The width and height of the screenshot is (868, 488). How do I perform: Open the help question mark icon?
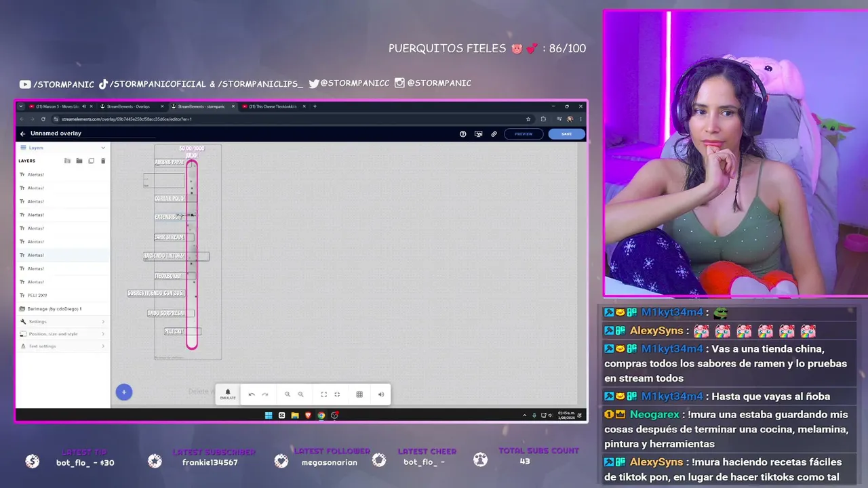pyautogui.click(x=463, y=134)
